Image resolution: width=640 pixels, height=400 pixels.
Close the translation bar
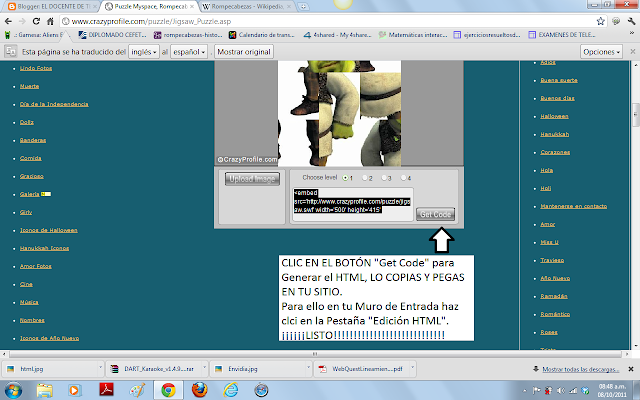(x=633, y=51)
